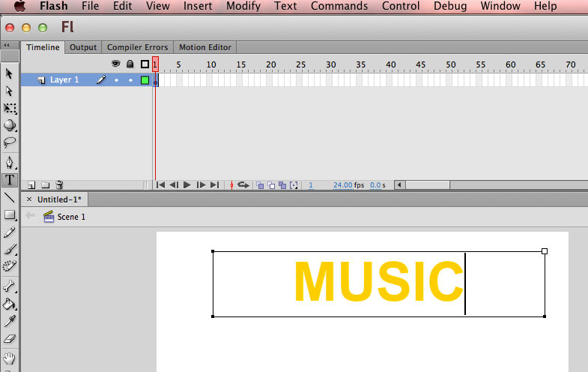Select the Hand tool
588x372 pixels.
[x=10, y=358]
